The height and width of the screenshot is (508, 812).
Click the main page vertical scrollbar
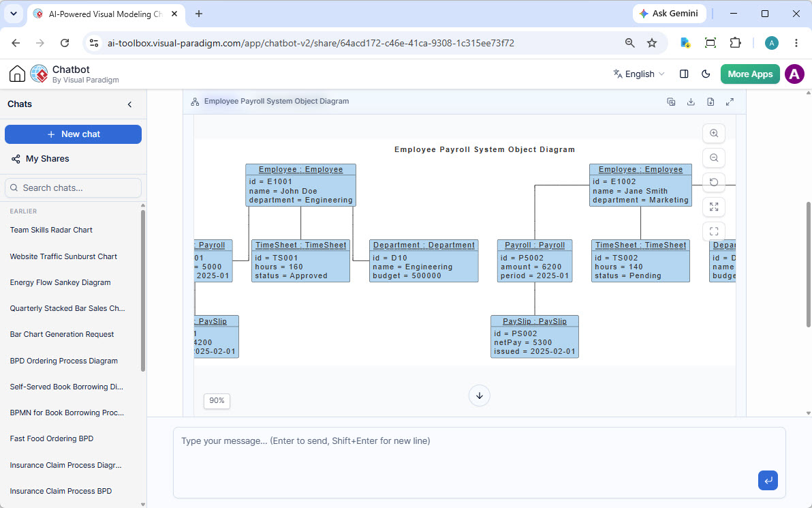(x=809, y=265)
